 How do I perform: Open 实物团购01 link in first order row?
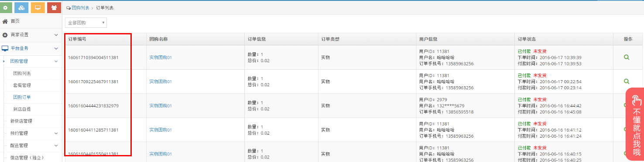click(x=160, y=57)
